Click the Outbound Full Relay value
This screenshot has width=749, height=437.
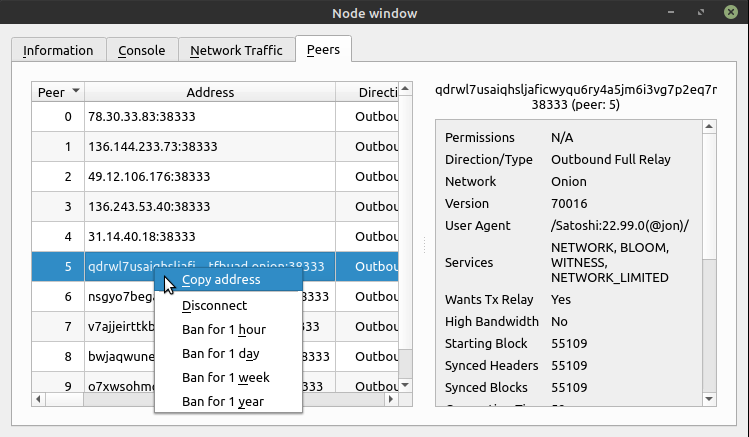(x=610, y=160)
